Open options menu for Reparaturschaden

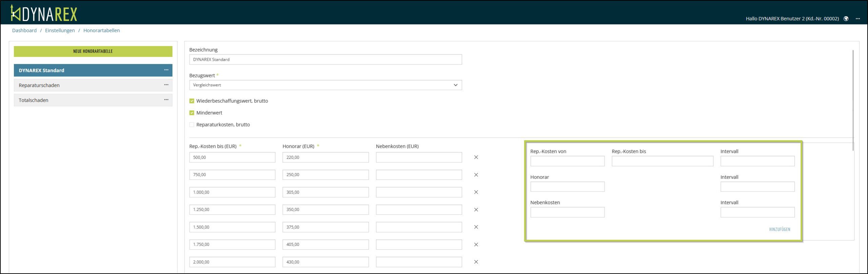click(166, 85)
